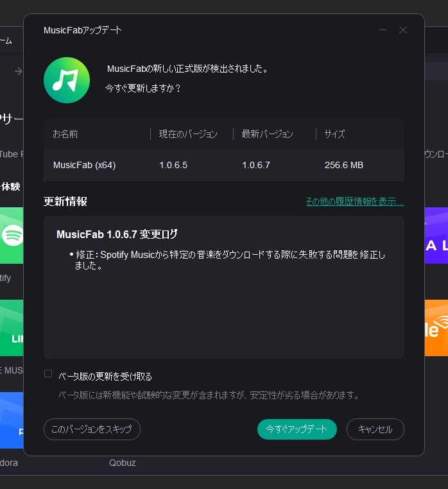
Task: Open purple tile in background main window
Action: coord(436,236)
